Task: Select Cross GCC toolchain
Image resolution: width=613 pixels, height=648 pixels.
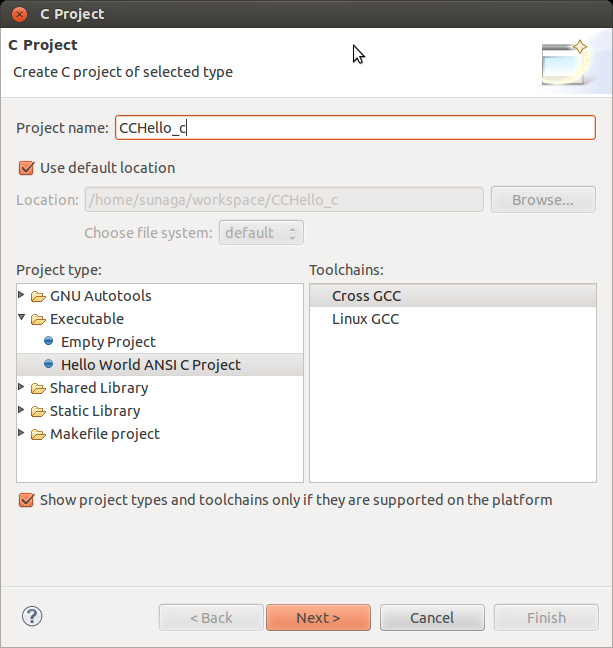Action: (x=366, y=296)
